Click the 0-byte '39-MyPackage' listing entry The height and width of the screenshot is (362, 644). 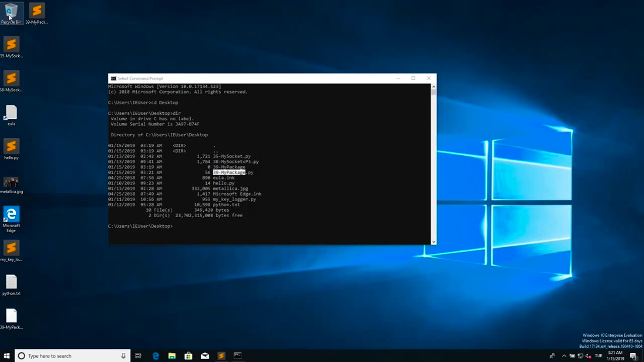pos(229,167)
